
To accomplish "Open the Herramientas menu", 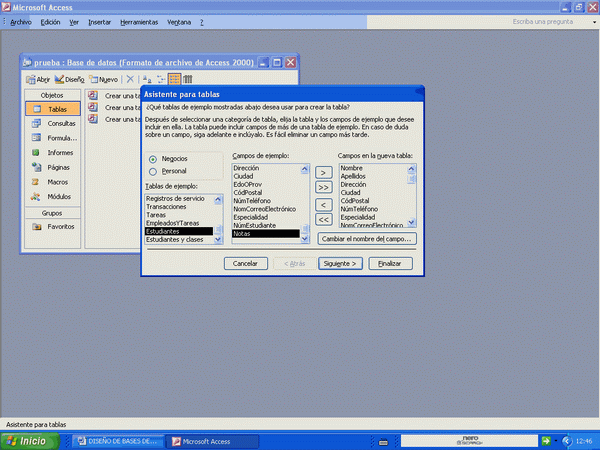I will (x=139, y=22).
